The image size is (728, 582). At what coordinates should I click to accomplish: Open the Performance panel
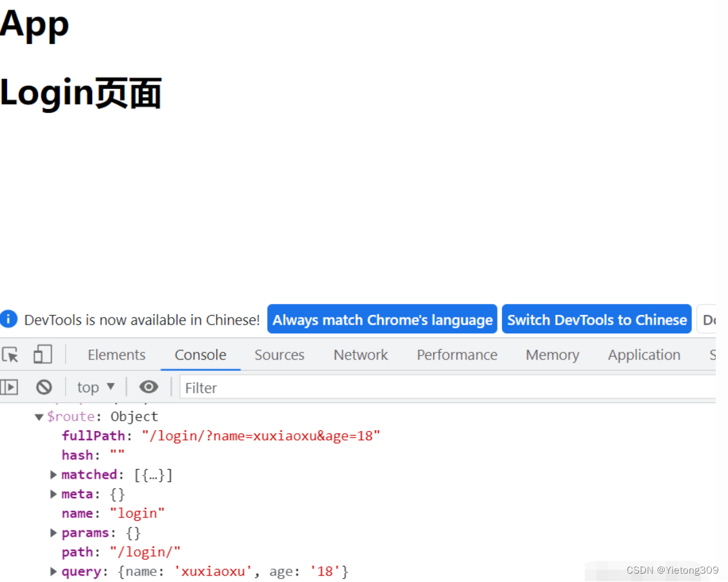point(457,354)
